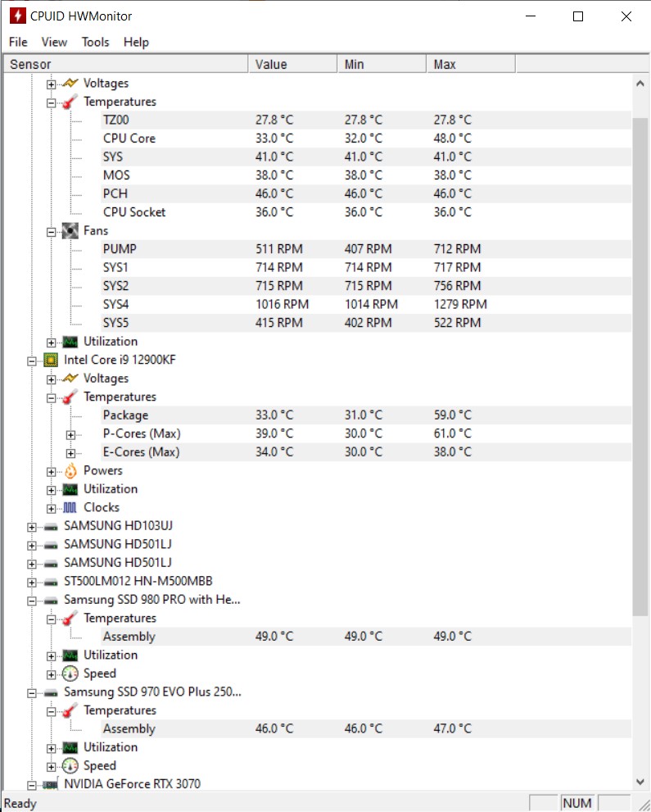Expand the P-Cores (Max) temperature node
This screenshot has height=812, width=651.
pos(71,434)
